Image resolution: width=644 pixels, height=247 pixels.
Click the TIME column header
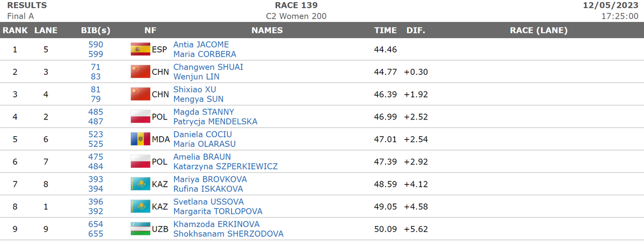coord(385,31)
